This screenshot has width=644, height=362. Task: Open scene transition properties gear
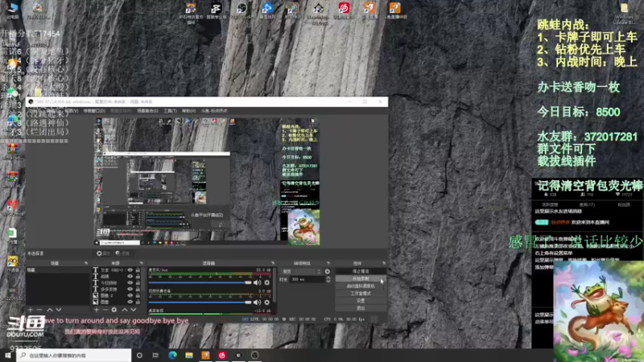pyautogui.click(x=328, y=271)
